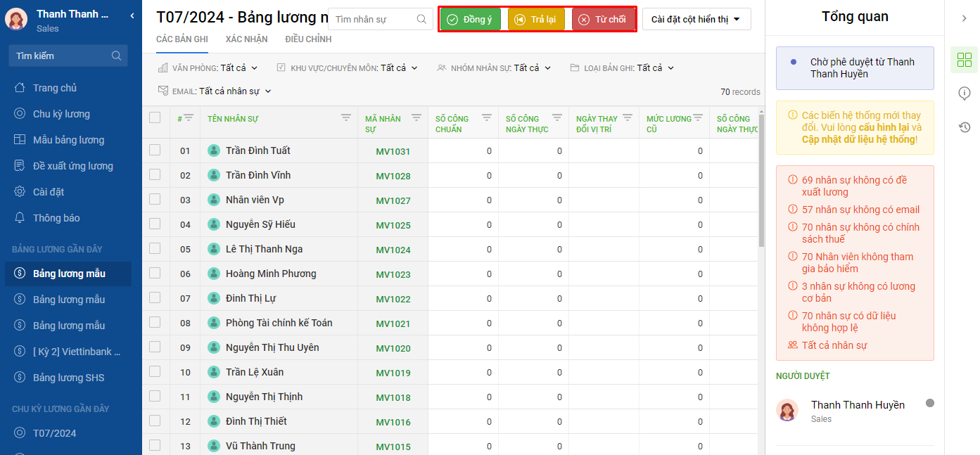Open the highlighted Bảng lương mẫu sidebar item

[x=68, y=274]
